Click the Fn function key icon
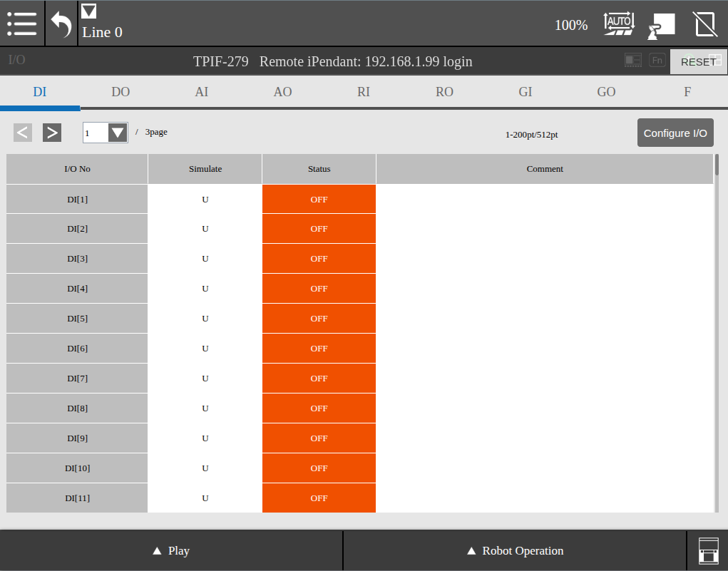This screenshot has height=571, width=728. (657, 61)
